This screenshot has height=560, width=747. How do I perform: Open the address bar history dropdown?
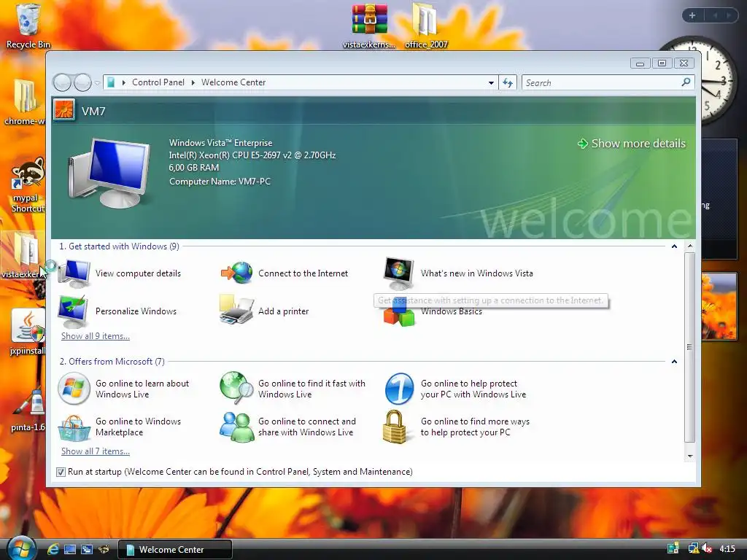[x=491, y=83]
